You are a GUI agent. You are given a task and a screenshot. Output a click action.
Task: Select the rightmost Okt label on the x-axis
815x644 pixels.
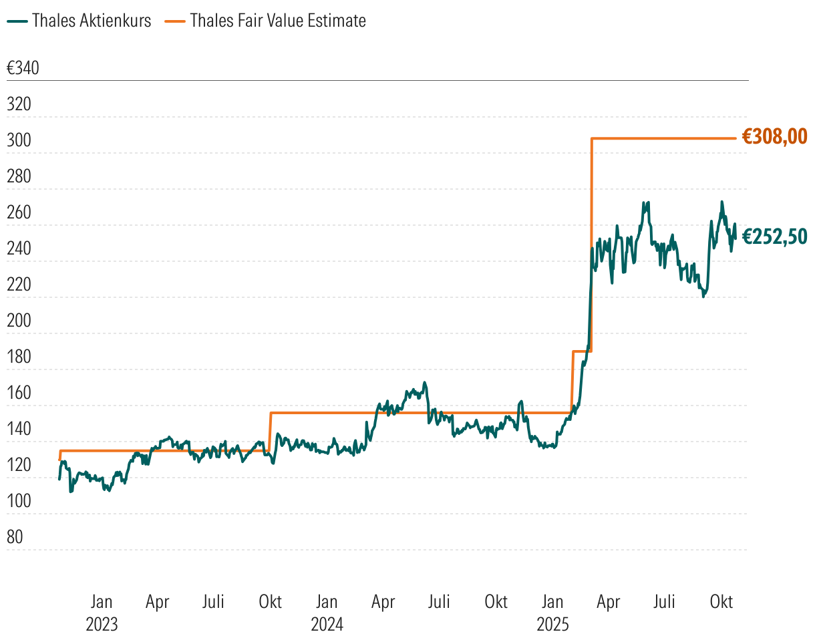click(x=721, y=602)
